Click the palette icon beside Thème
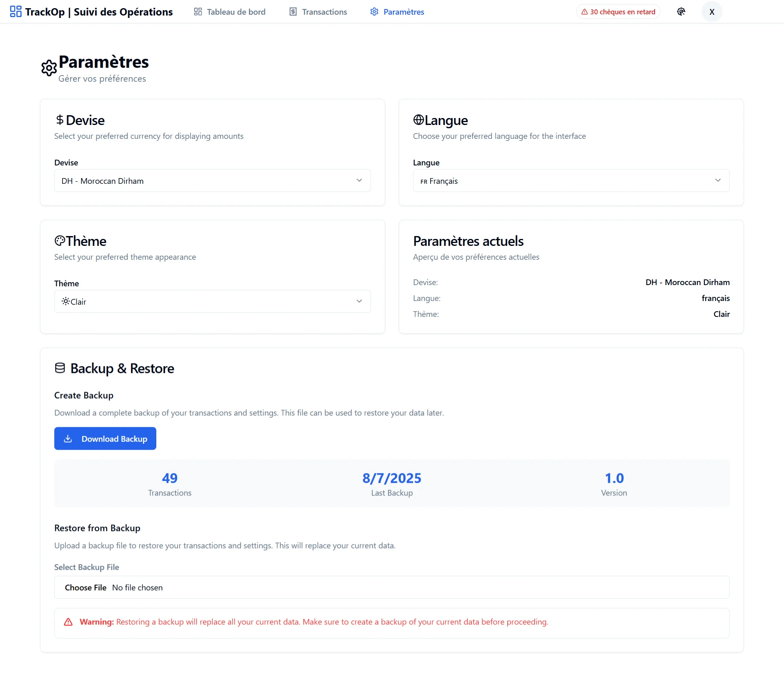This screenshot has width=784, height=680. tap(60, 241)
